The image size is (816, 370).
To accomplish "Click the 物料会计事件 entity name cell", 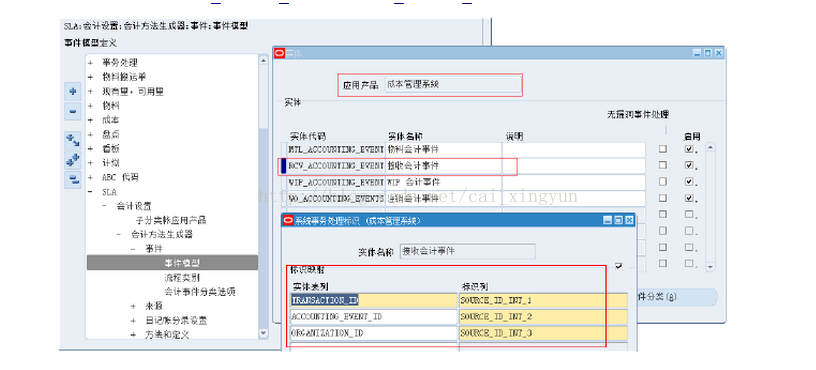I will (x=443, y=149).
